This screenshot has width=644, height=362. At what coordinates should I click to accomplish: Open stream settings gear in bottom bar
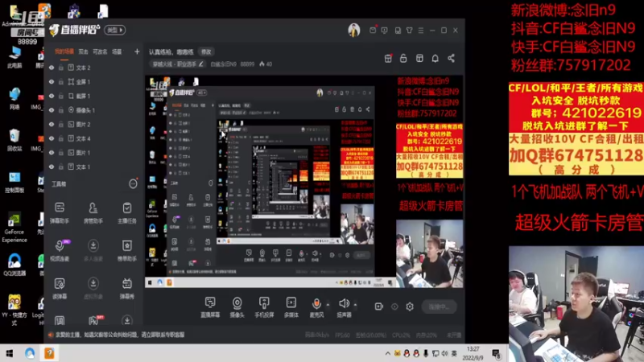(x=410, y=306)
